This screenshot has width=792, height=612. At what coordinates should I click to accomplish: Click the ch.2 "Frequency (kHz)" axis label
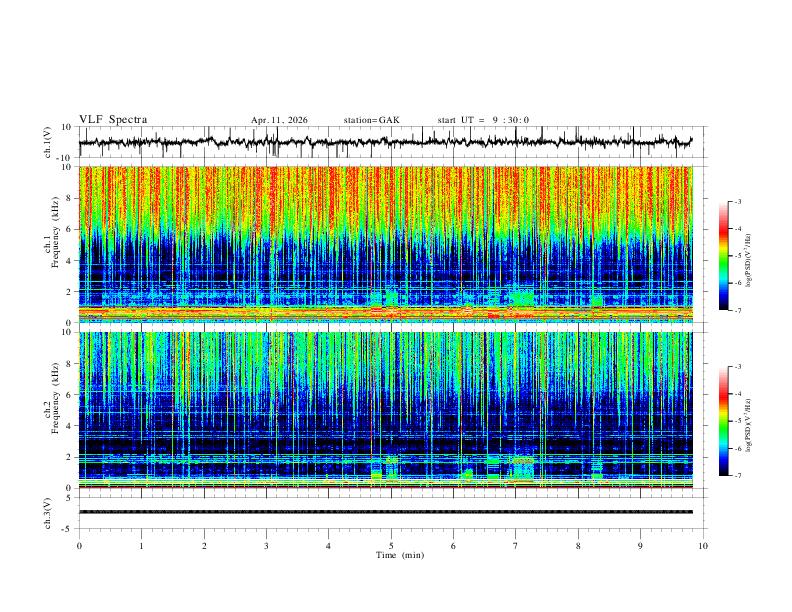pyautogui.click(x=55, y=398)
